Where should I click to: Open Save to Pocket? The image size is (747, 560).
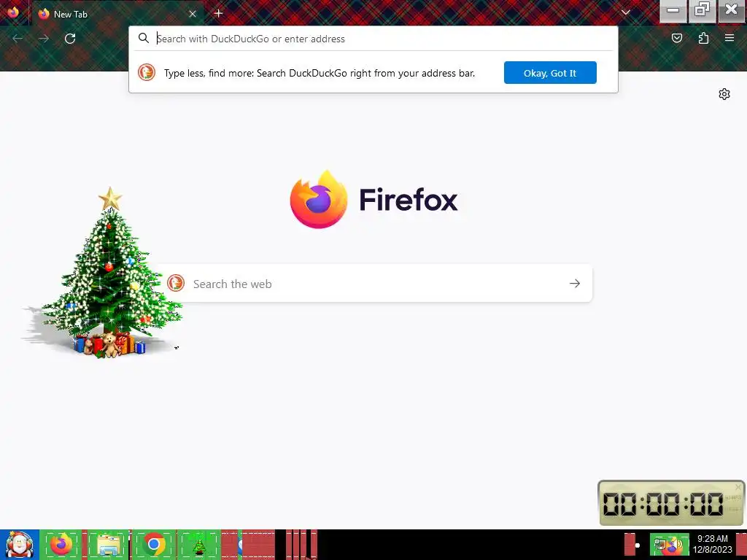click(677, 38)
